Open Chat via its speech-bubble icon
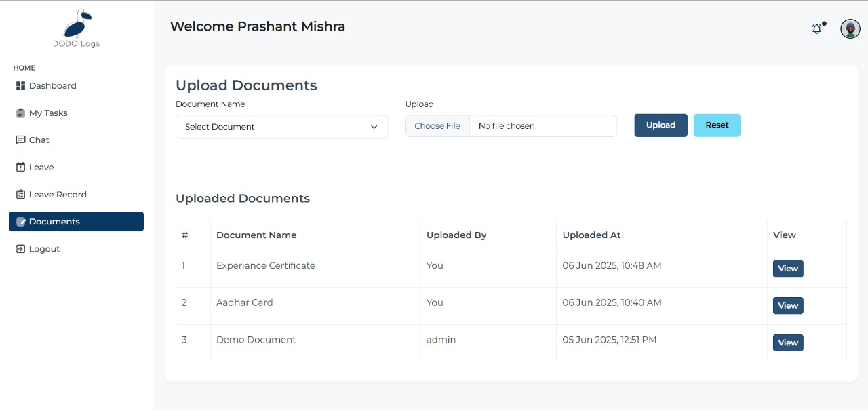Image resolution: width=868 pixels, height=411 pixels. (x=20, y=140)
